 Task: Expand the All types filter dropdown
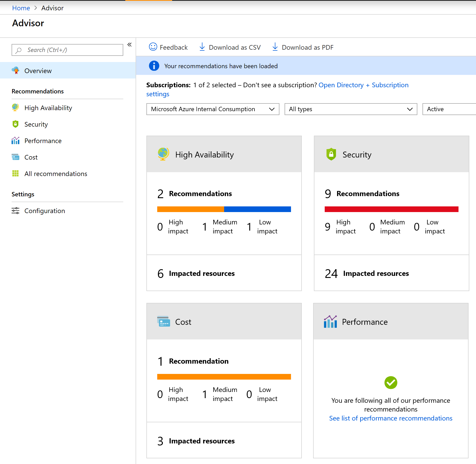(x=350, y=109)
